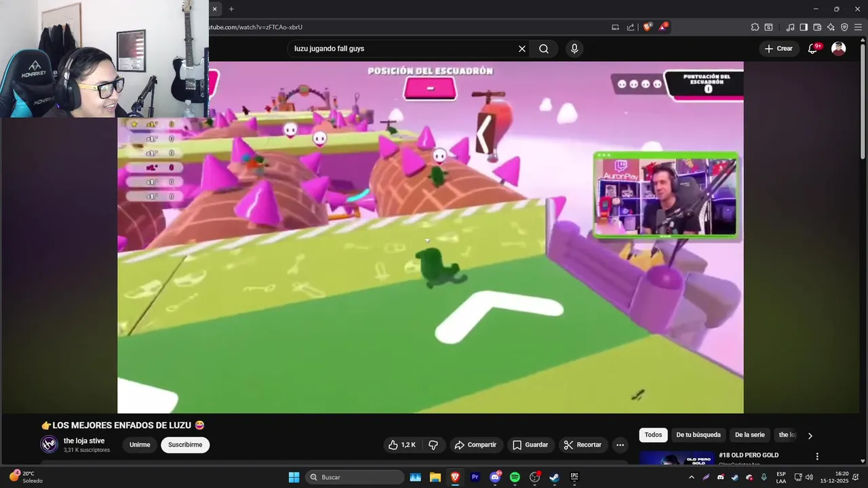Open the photos app taskbar icon
Viewport: 868px width, 488px height.
click(x=416, y=477)
